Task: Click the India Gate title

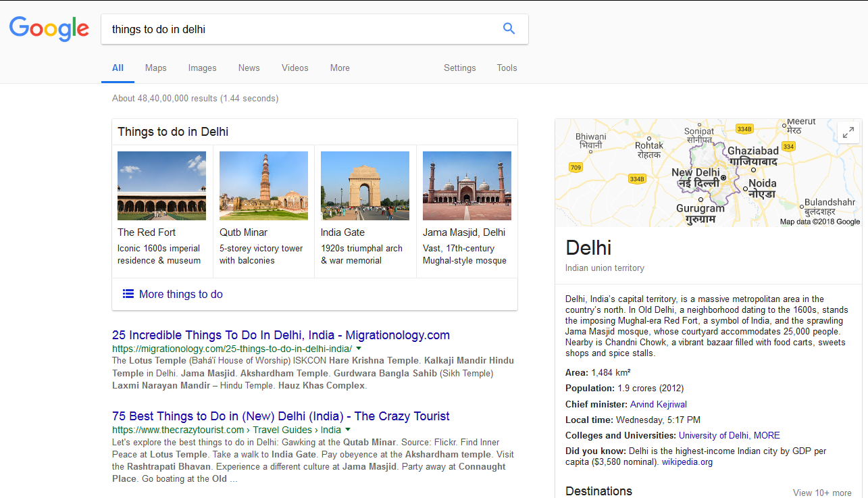Action: click(342, 232)
